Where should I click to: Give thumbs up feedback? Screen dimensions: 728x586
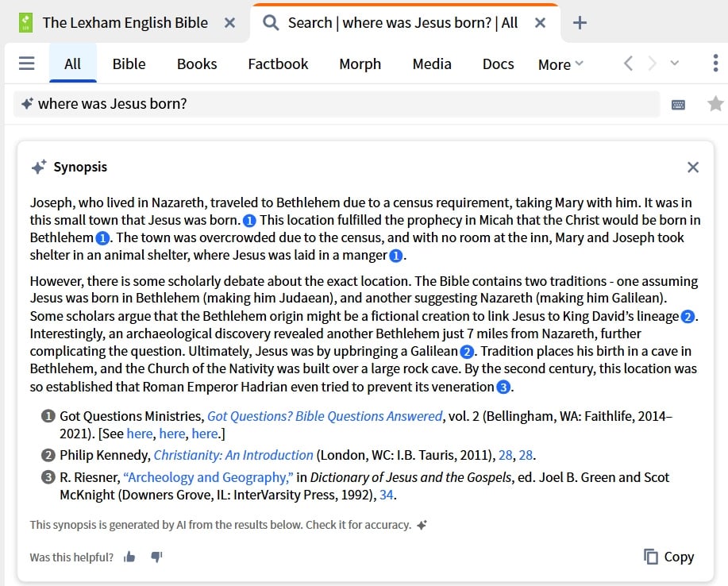[129, 557]
